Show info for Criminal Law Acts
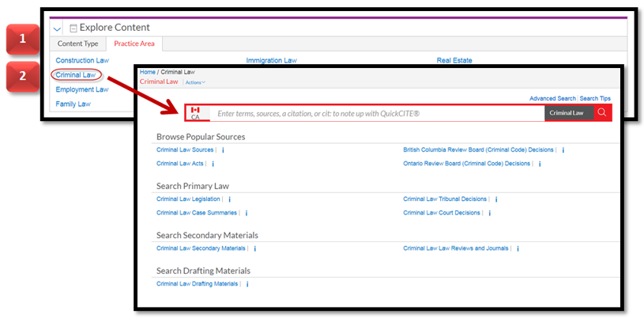This screenshot has width=644, height=318. click(x=213, y=164)
